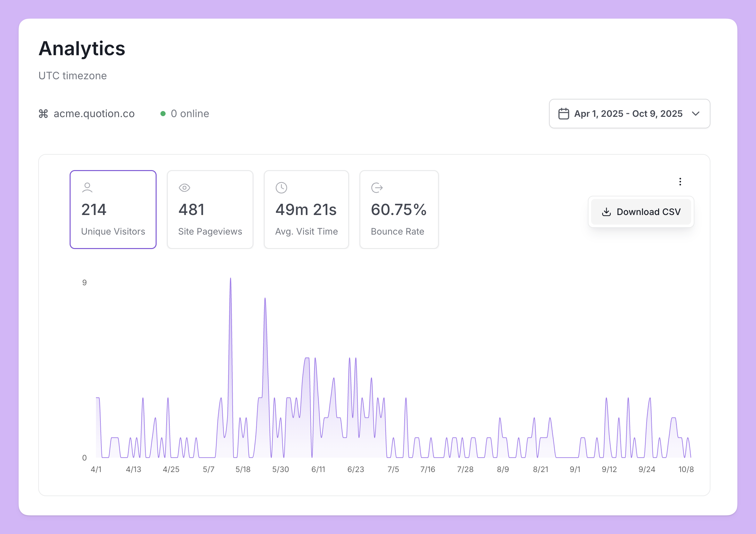Screen dimensions: 756x534
Task: Click the person icon on Unique Visitors
Action: 87,187
